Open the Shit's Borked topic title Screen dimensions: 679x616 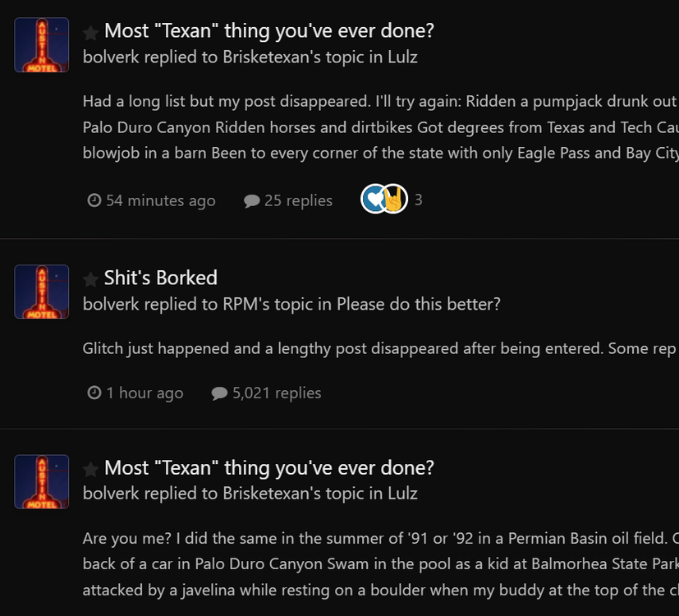tap(160, 278)
